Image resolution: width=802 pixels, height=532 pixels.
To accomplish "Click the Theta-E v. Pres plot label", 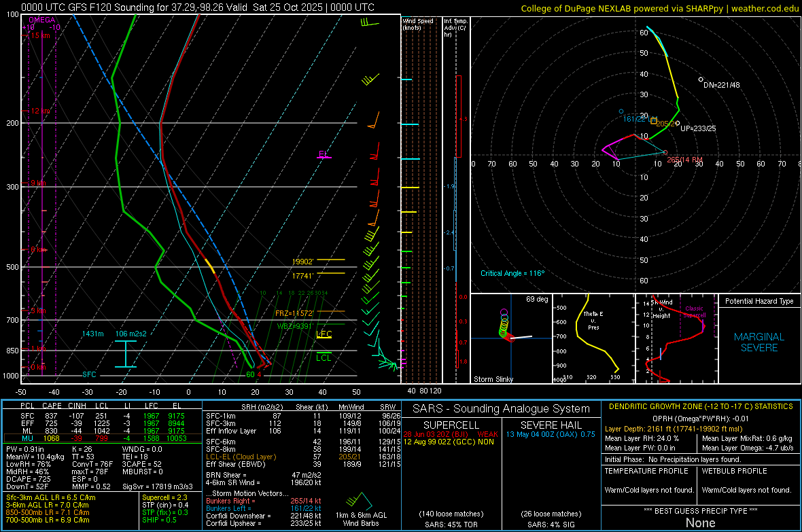I will pos(593,320).
